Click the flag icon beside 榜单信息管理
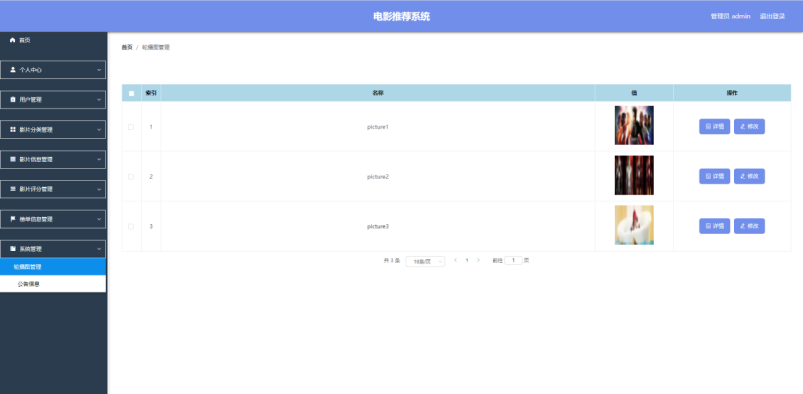 click(x=13, y=219)
